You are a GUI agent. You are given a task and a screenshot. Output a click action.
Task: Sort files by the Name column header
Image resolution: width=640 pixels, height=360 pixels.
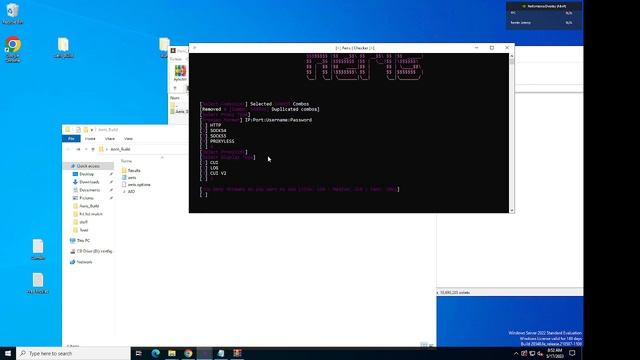pos(127,161)
